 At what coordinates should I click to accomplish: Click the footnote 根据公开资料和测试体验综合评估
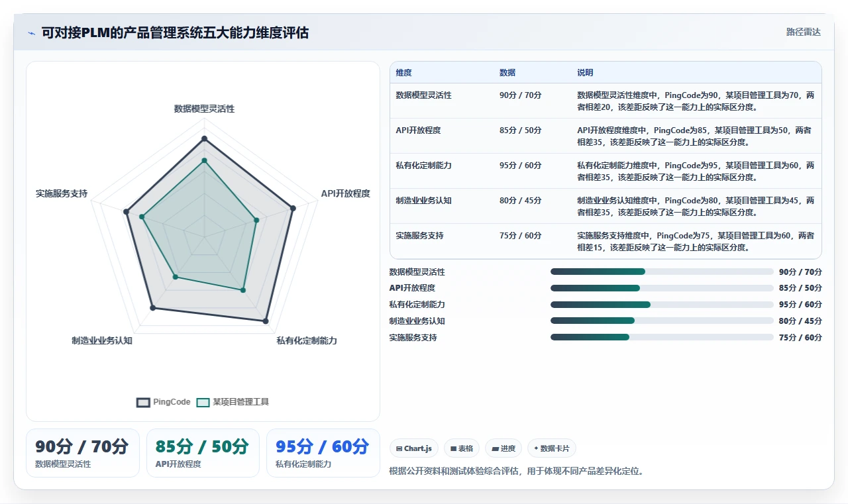(516, 472)
